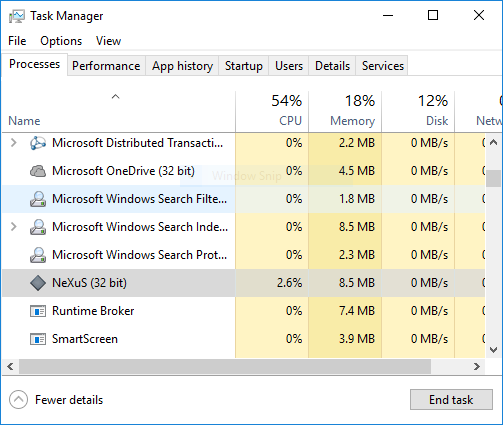The width and height of the screenshot is (503, 425).
Task: Click the Windows Search Indexer icon
Action: [x=38, y=227]
